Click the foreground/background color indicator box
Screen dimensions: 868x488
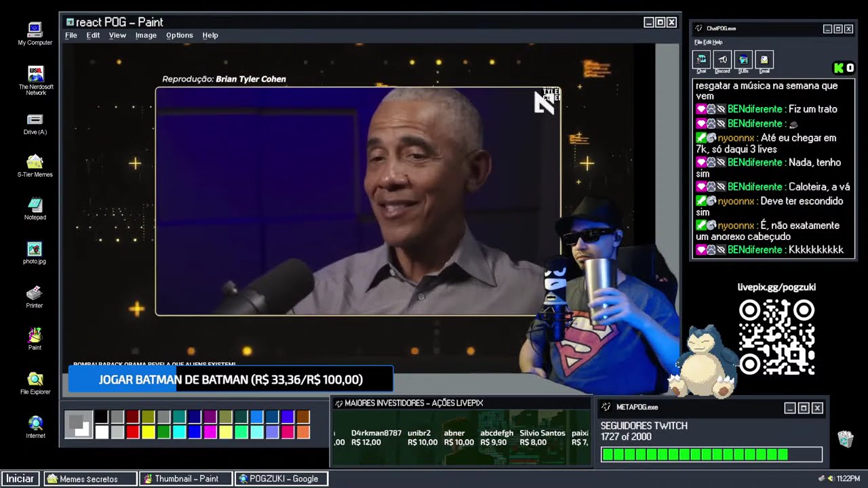pos(79,424)
